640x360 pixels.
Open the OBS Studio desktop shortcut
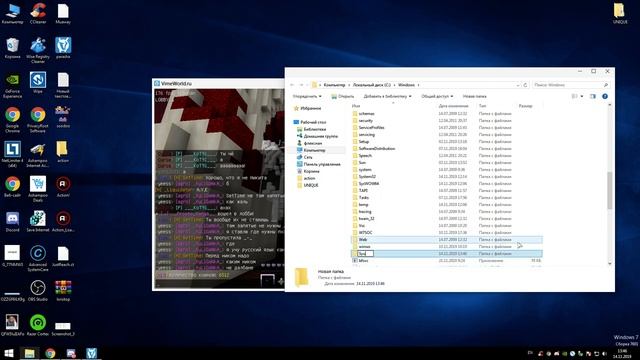click(x=38, y=291)
